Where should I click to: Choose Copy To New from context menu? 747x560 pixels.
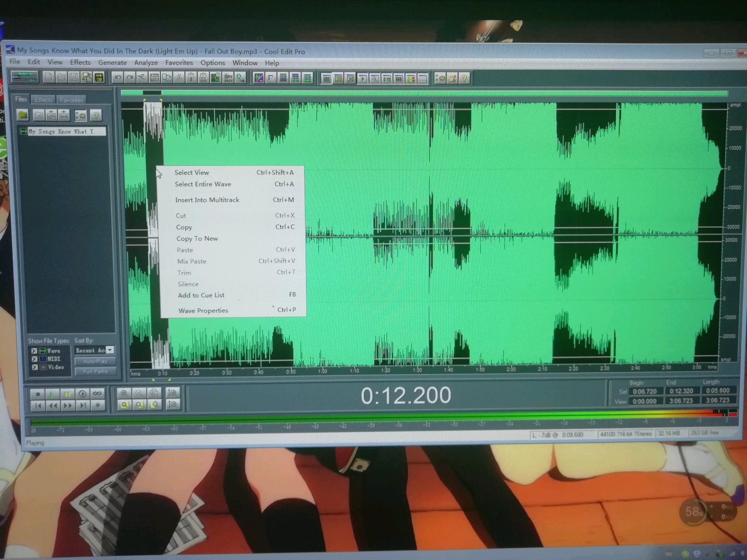(197, 239)
